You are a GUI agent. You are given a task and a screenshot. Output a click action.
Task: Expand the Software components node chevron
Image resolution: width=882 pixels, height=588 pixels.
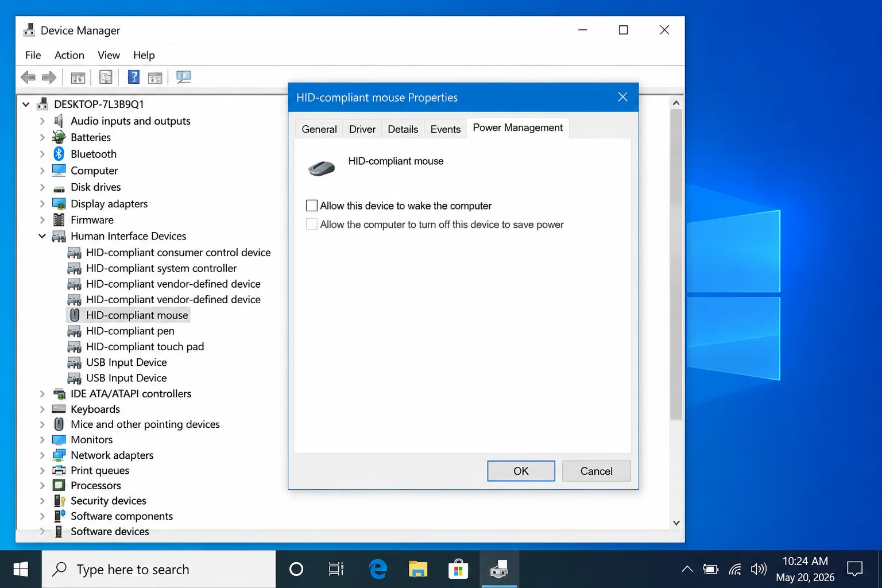42,516
